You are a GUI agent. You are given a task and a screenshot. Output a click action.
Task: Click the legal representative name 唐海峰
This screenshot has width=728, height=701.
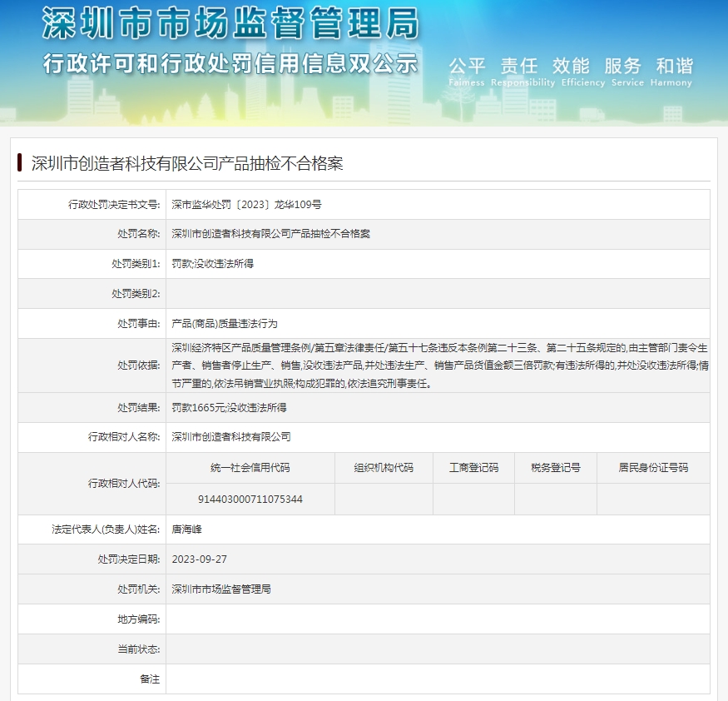point(186,529)
